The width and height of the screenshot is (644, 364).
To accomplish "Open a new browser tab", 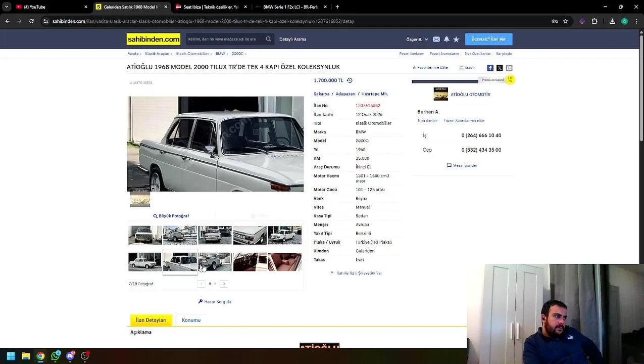I will [337, 7].
